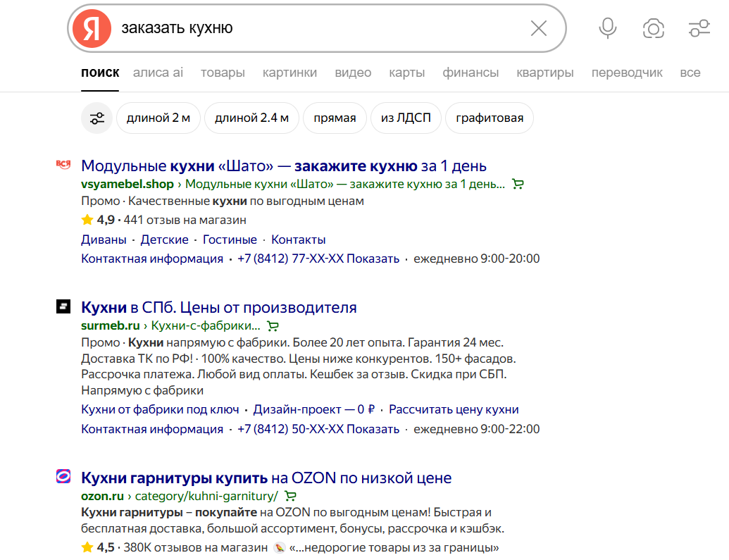This screenshot has width=729, height=560.
Task: Switch to the "алиса ai" tab
Action: click(x=158, y=73)
